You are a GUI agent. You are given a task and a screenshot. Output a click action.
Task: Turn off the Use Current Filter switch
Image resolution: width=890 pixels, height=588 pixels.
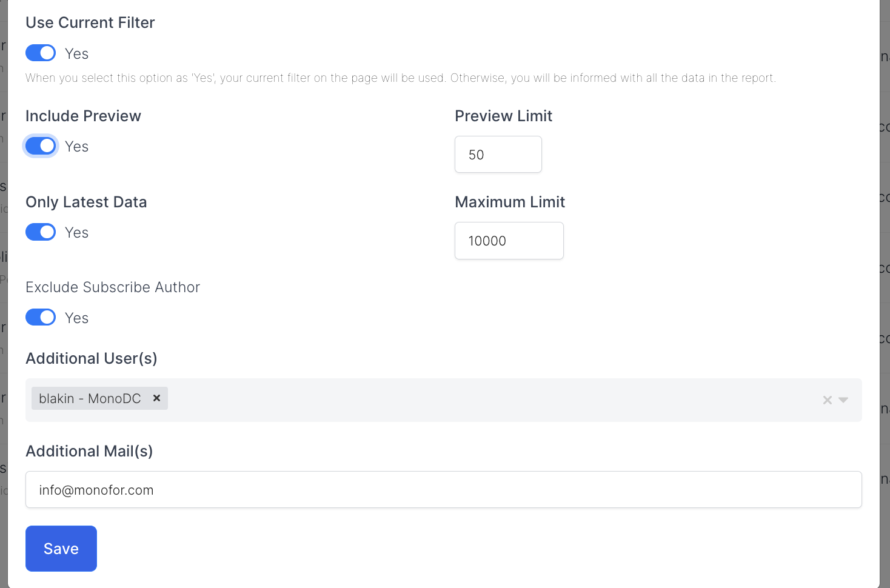[41, 53]
